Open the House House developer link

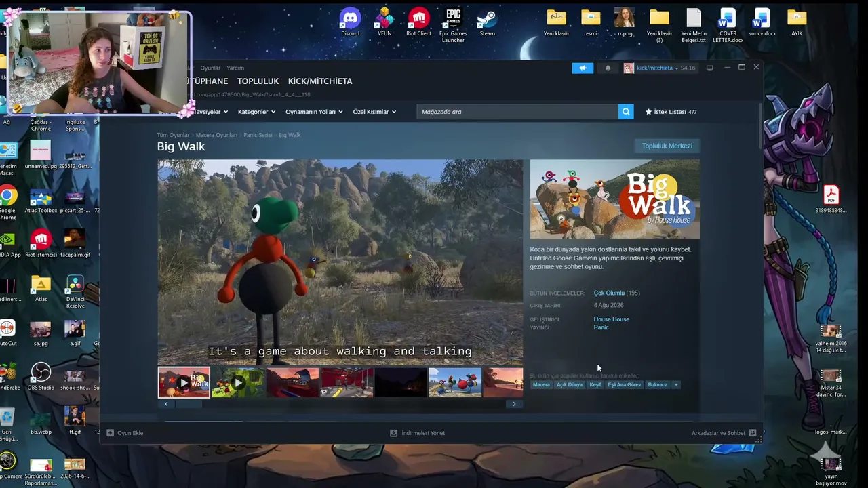coord(612,319)
